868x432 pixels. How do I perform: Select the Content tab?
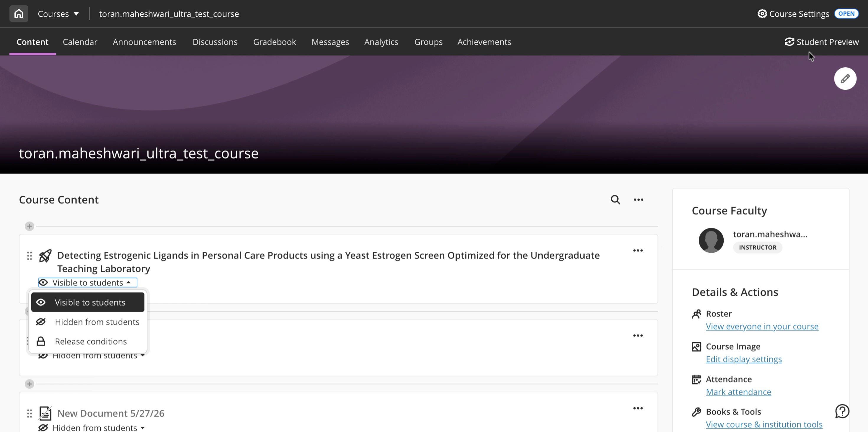32,42
